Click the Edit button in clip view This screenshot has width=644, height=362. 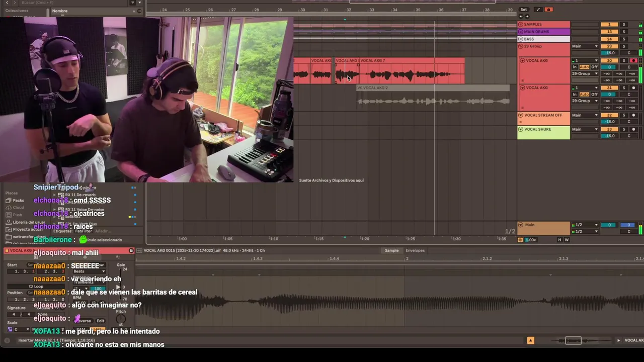101,321
